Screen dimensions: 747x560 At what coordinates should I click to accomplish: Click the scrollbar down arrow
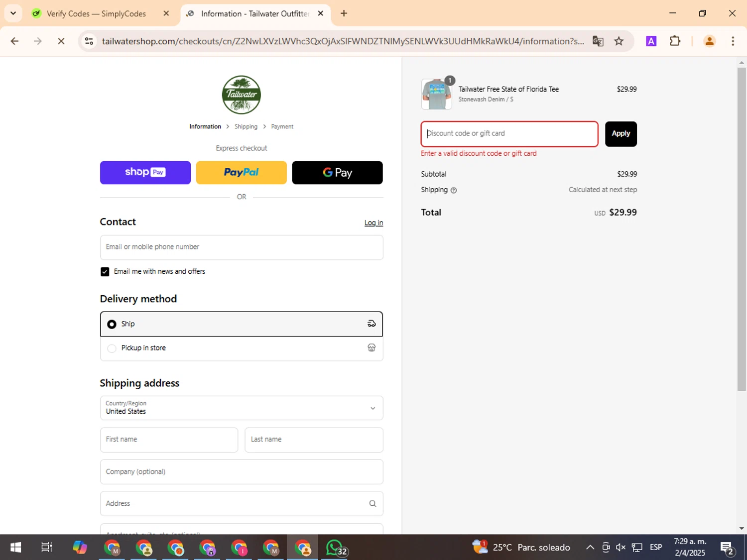(742, 529)
